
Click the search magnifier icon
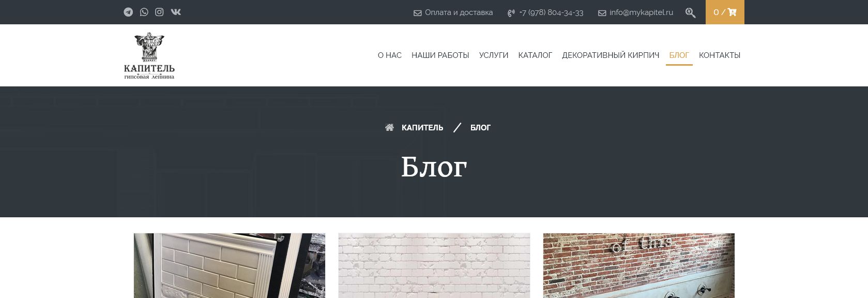pos(690,12)
